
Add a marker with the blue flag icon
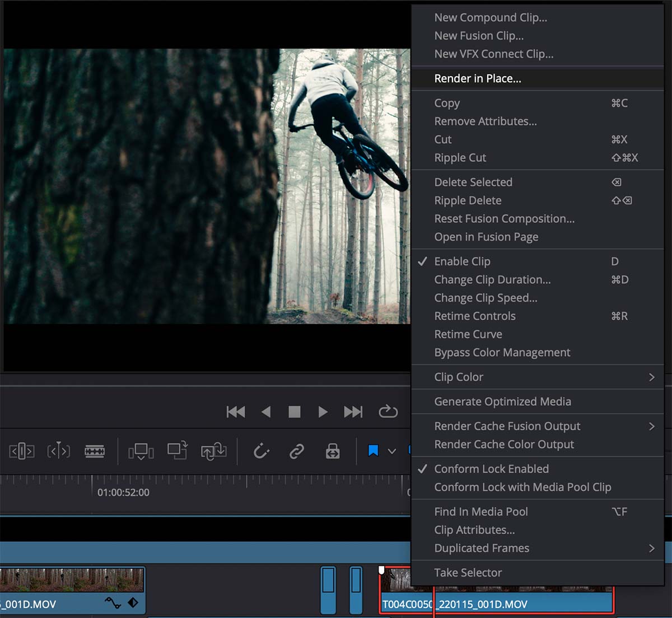click(x=373, y=451)
